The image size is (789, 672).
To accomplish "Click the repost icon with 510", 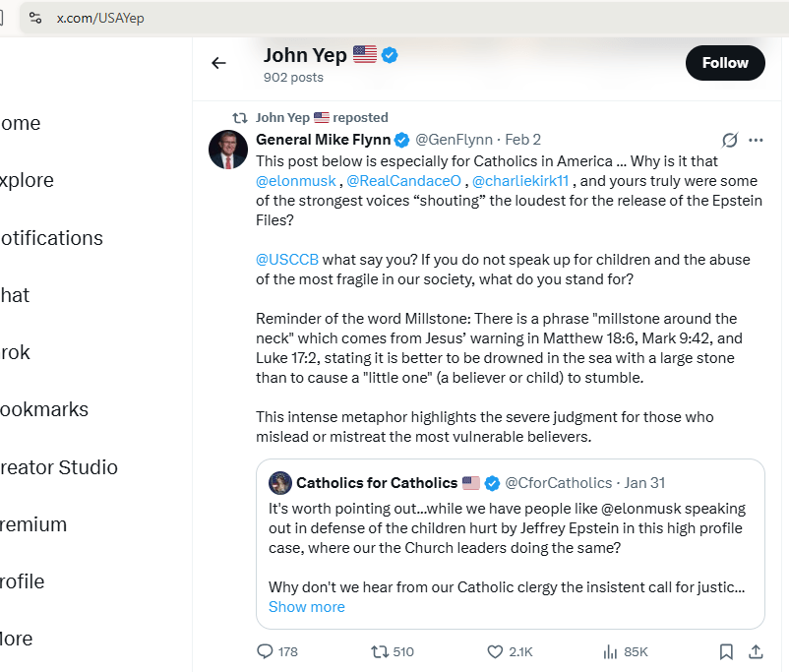I will point(379,651).
